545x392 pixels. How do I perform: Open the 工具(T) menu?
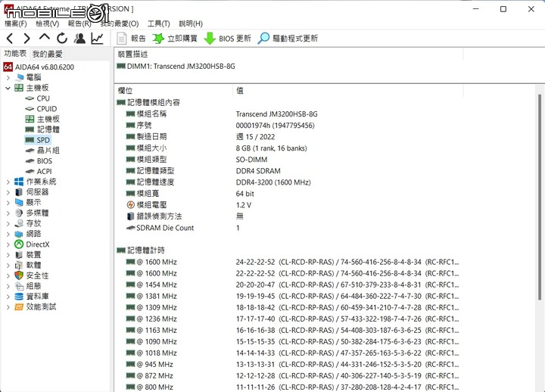click(x=159, y=23)
